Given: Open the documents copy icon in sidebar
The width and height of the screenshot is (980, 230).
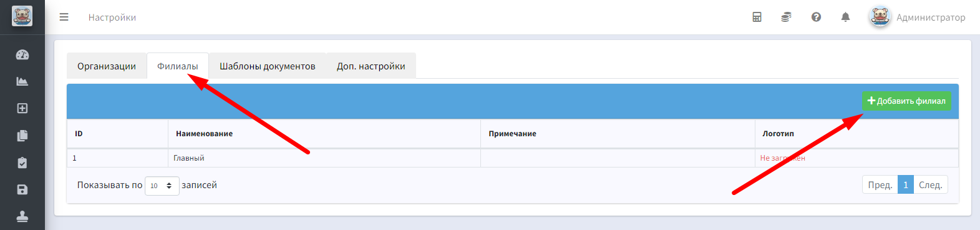Looking at the screenshot, I should coord(22,136).
